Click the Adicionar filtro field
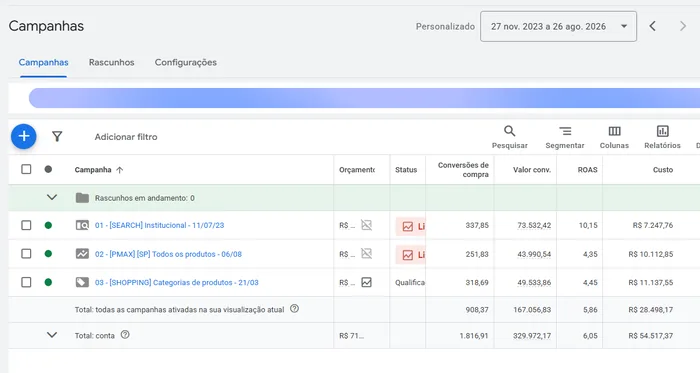 [126, 137]
